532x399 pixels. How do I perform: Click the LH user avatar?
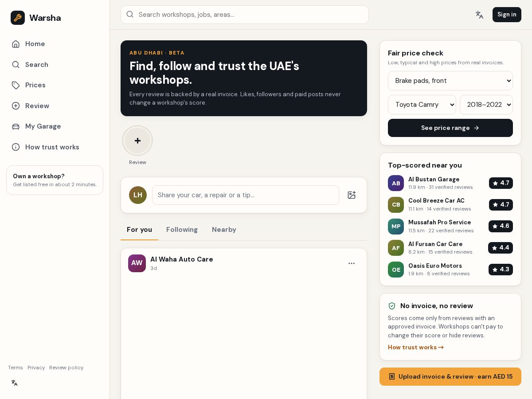[x=138, y=195]
